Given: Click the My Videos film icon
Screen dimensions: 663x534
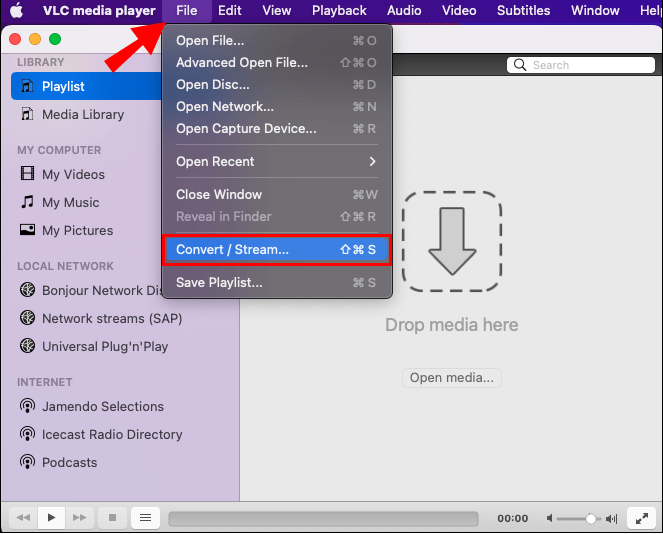Looking at the screenshot, I should pos(27,173).
